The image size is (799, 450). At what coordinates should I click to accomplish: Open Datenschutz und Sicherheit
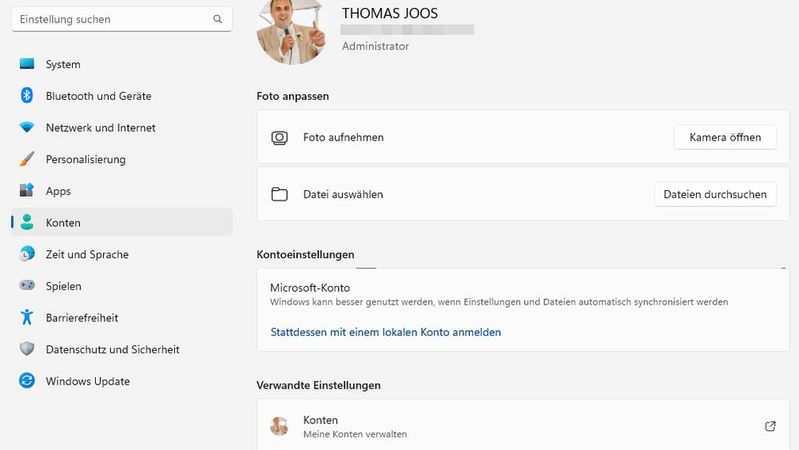click(122, 349)
